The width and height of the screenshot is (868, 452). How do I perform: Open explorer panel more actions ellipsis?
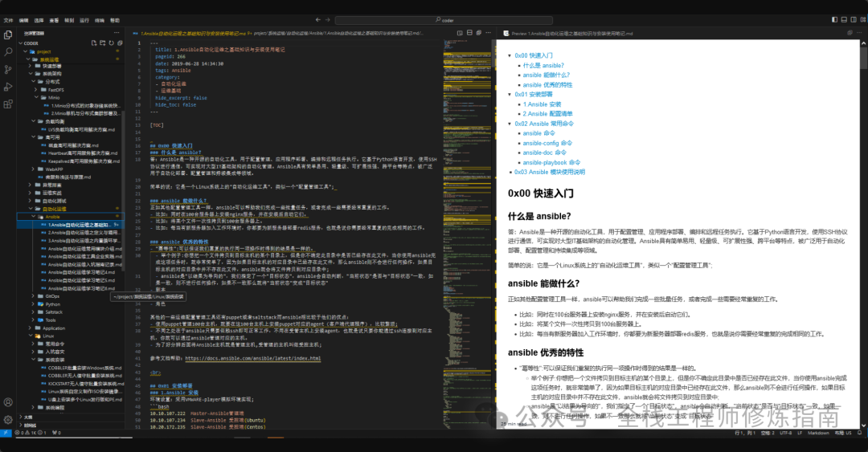tap(117, 33)
